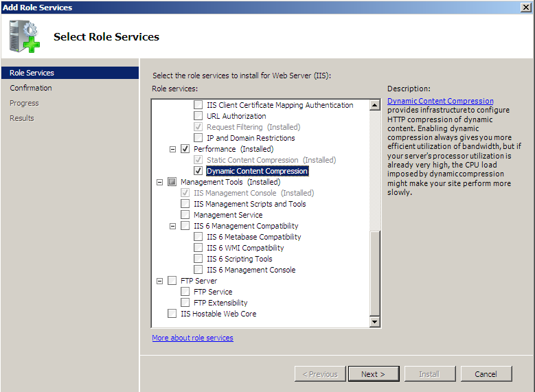Open the More about role services link
Screen dimensions: 535x392
pos(192,338)
